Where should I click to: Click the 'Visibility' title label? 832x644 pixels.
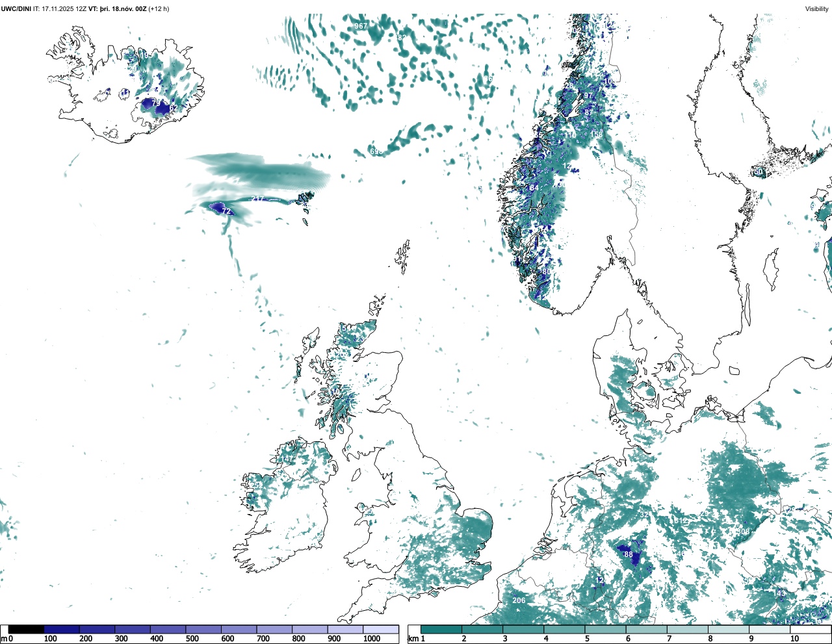point(816,8)
